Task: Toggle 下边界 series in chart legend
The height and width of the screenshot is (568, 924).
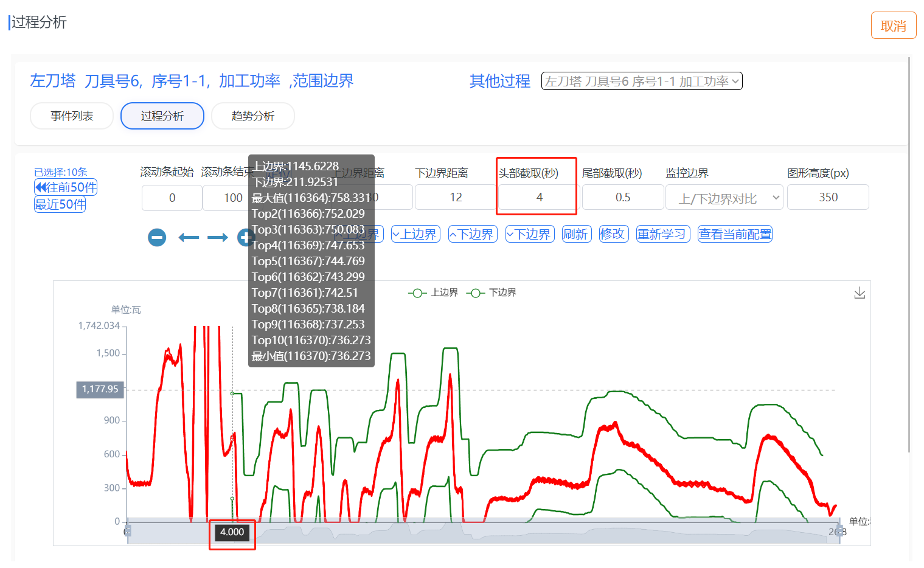Action: tap(492, 293)
